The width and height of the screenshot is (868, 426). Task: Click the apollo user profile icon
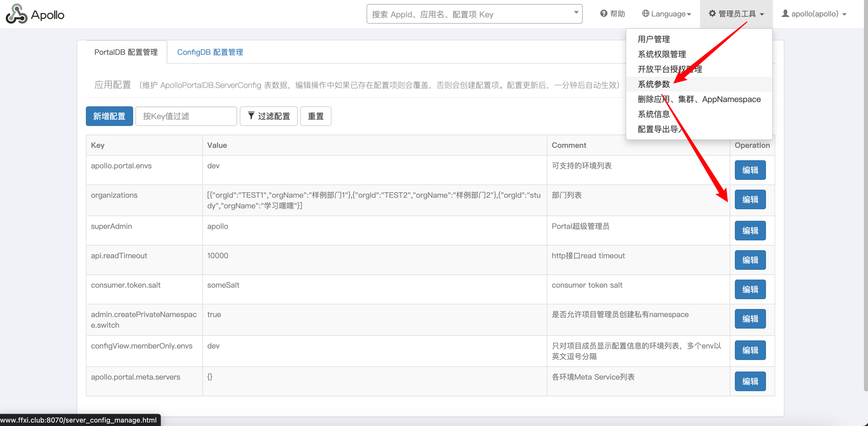[785, 14]
